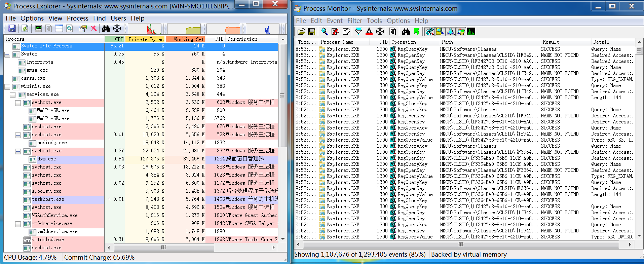Click the green Jump To Object icon
The height and width of the screenshot is (264, 644).
[417, 32]
